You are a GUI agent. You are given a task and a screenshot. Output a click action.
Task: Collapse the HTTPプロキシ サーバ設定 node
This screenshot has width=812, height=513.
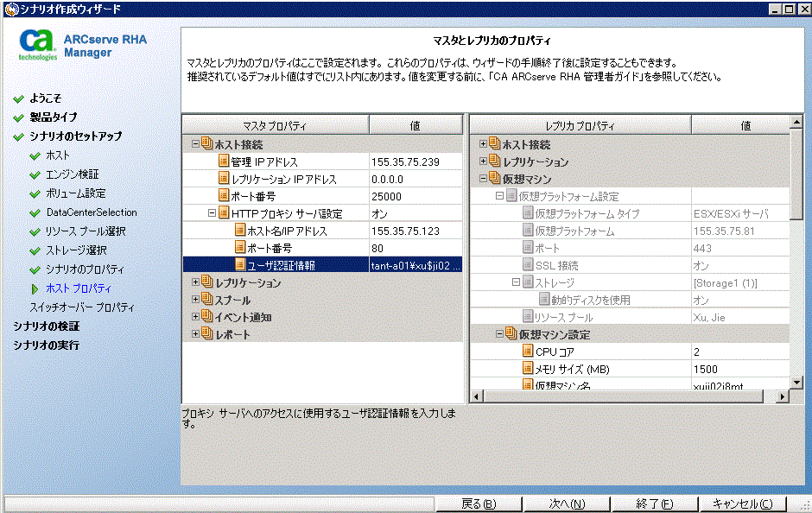212,212
